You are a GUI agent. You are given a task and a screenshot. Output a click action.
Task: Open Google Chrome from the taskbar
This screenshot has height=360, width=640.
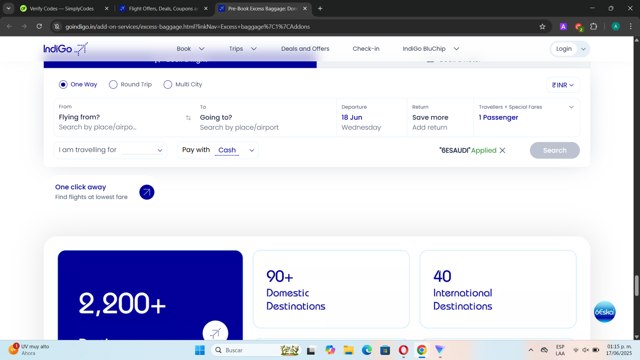422,350
